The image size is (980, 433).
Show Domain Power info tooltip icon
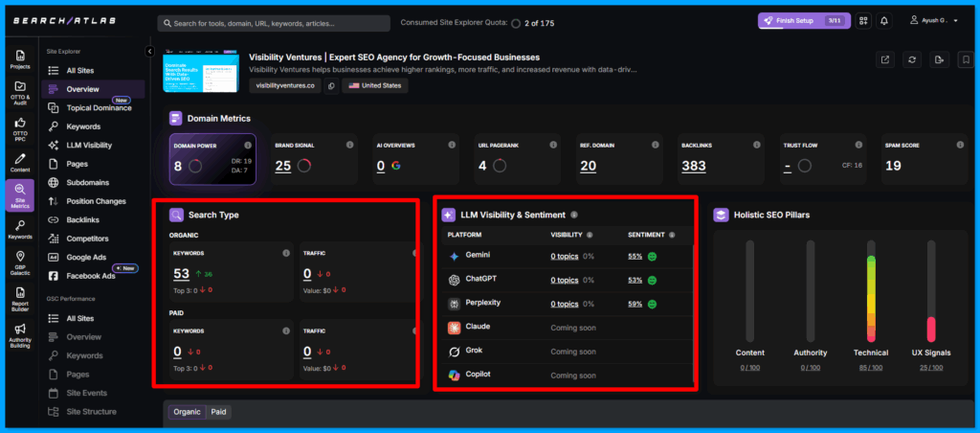248,146
